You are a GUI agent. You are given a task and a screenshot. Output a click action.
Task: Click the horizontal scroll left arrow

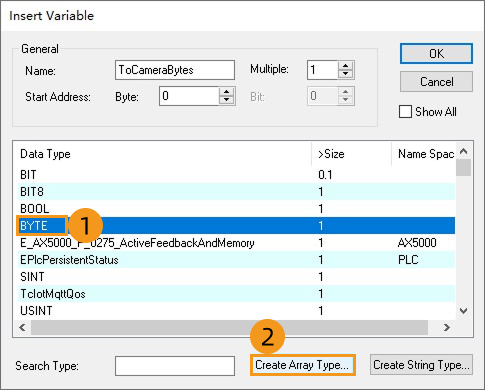coord(22,327)
